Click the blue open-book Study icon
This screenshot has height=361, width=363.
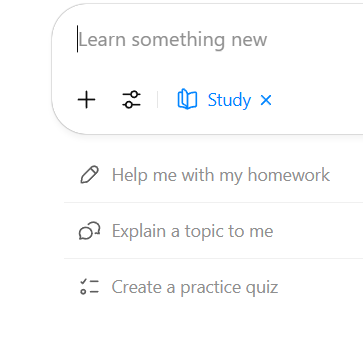pyautogui.click(x=187, y=99)
